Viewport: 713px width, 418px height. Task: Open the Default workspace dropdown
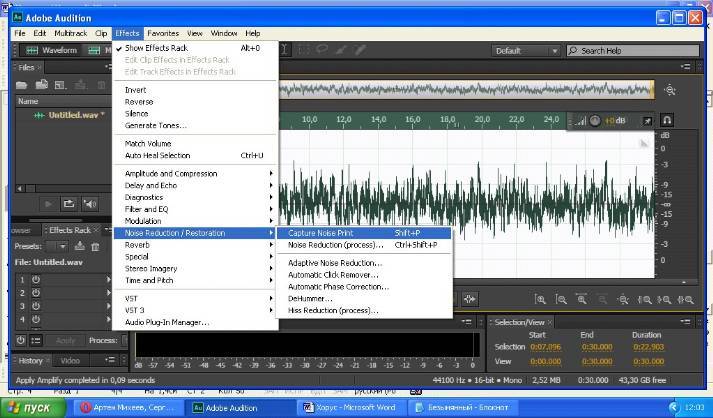pyautogui.click(x=526, y=50)
